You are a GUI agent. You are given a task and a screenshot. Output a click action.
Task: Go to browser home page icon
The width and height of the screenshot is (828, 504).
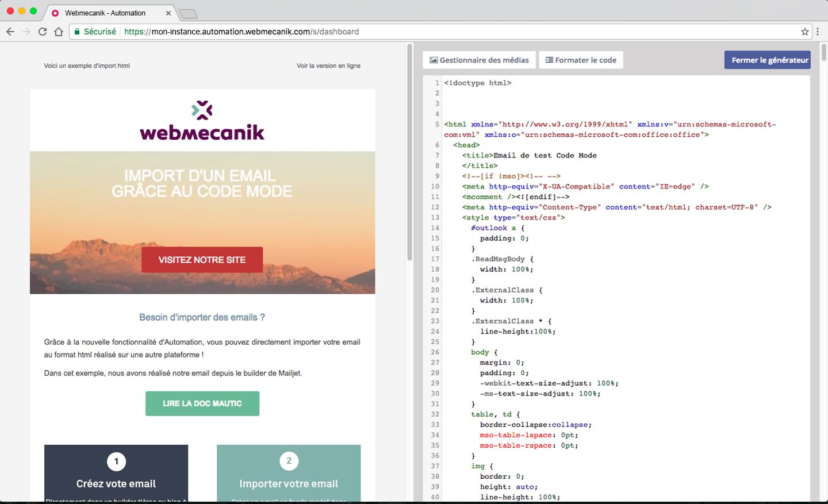pos(59,32)
